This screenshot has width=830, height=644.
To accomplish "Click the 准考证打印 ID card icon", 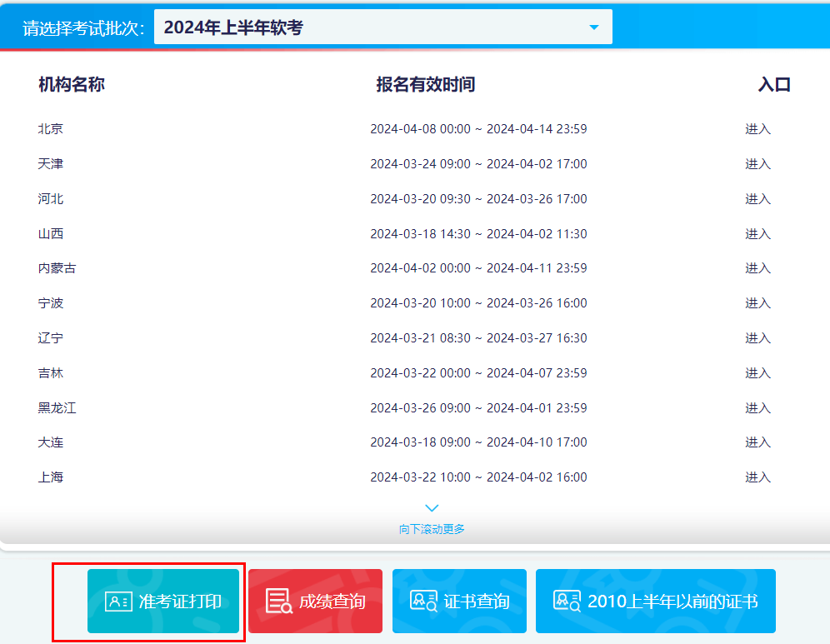I will (118, 602).
